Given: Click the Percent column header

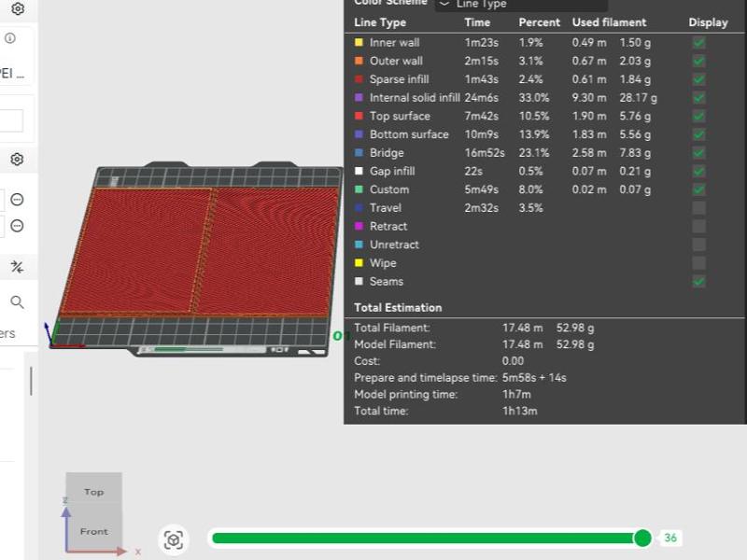Looking at the screenshot, I should coord(540,22).
